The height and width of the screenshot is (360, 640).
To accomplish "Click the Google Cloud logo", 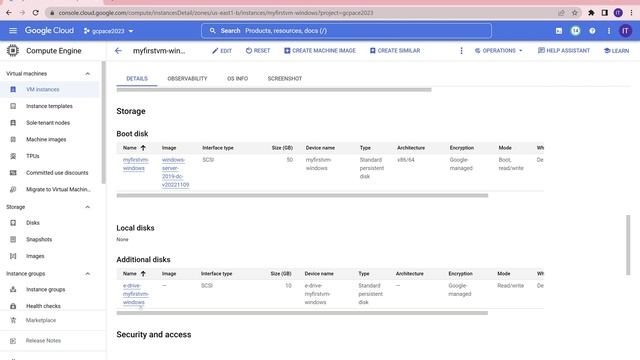I will pyautogui.click(x=49, y=31).
